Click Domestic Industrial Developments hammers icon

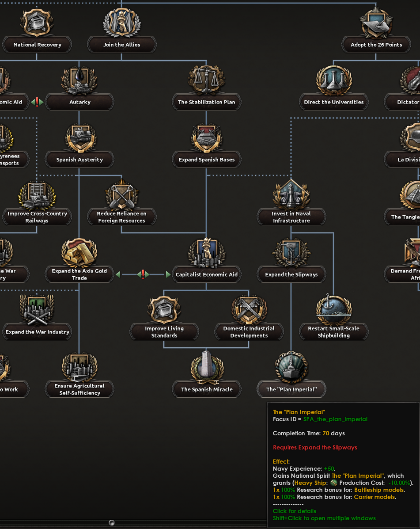[x=249, y=310]
